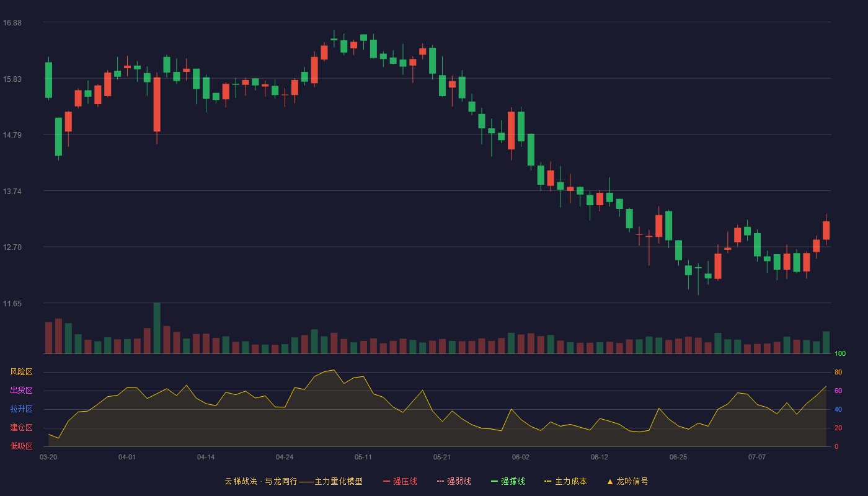Click the last red candlestick on the right
Image resolution: width=868 pixels, height=496 pixels.
[826, 231]
